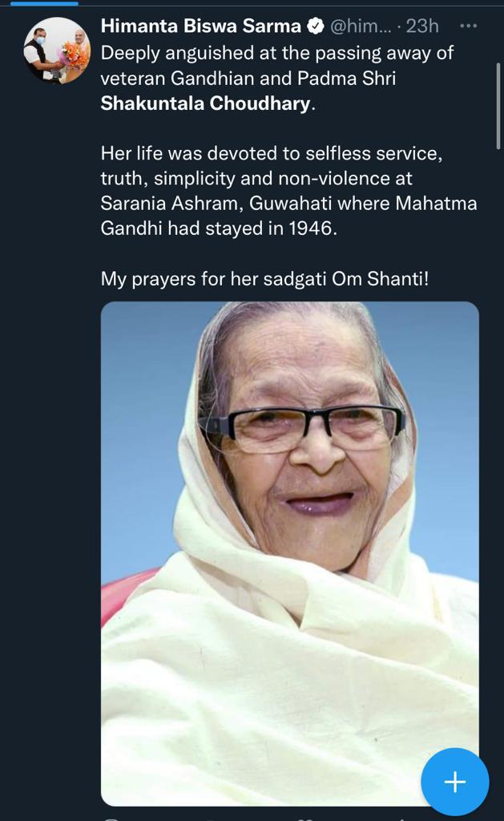Click the reply icon below the tweet photo
The height and width of the screenshot is (821, 504).
pyautogui.click(x=114, y=817)
